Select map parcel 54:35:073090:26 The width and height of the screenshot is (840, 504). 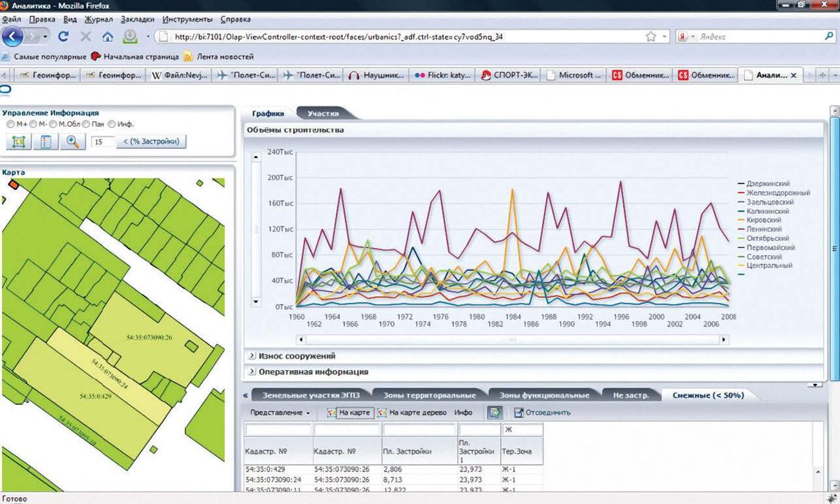149,337
